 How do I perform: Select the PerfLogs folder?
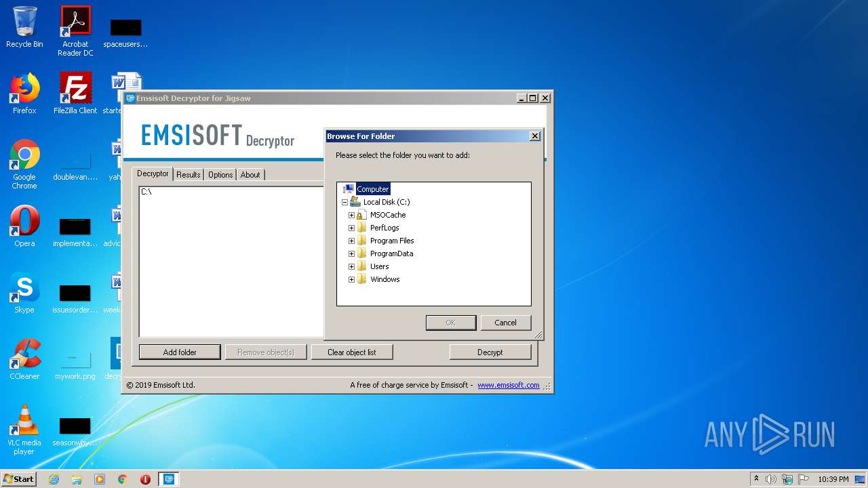point(384,228)
